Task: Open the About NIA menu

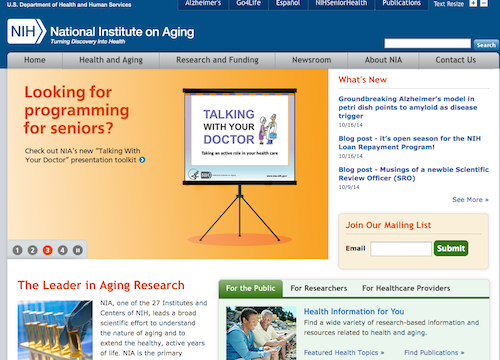Action: pos(383,60)
